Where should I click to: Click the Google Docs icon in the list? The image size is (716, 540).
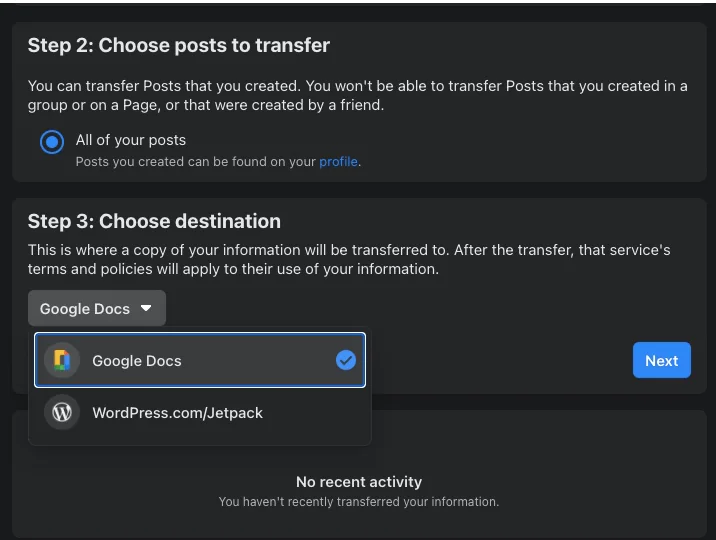pos(62,360)
